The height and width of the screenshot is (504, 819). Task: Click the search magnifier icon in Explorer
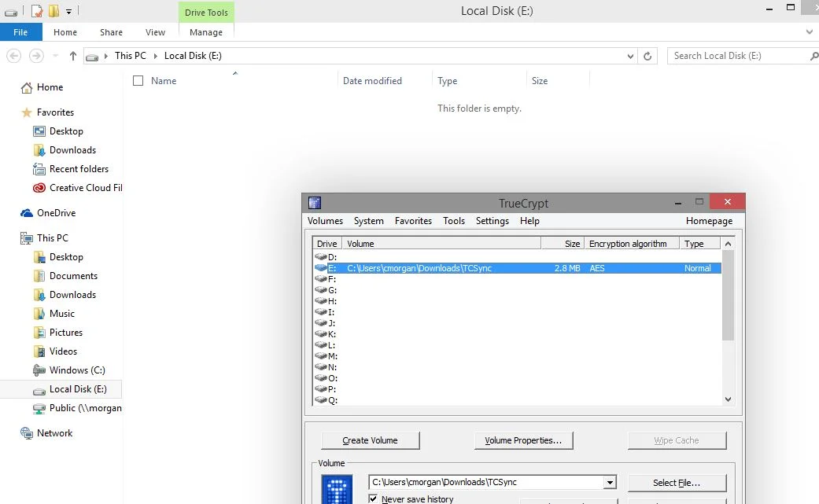click(813, 56)
